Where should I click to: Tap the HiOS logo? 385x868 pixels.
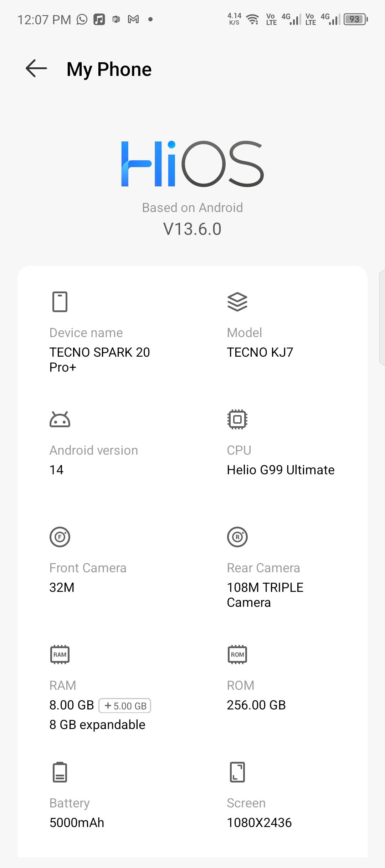tap(192, 164)
